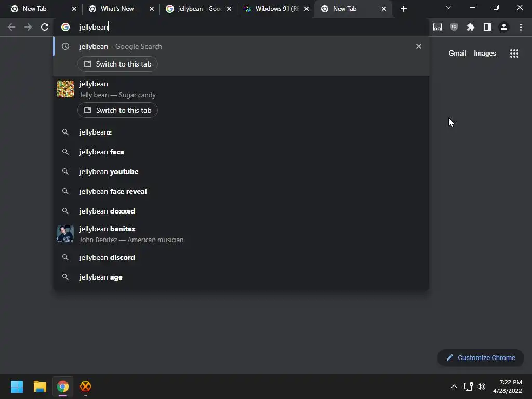Open the Extensions puzzle icon
The image size is (532, 399).
pos(471,27)
